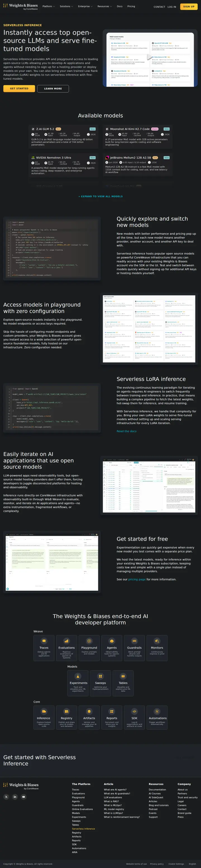Screen dimensions: 201x868
Task: Open the Guardrails feature card
Action: click(x=134, y=648)
